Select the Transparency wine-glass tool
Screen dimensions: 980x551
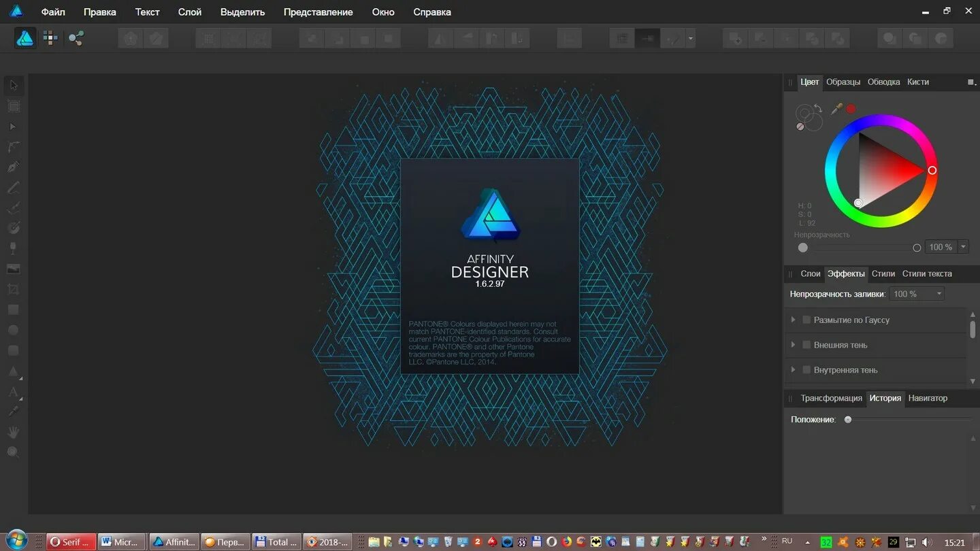click(x=13, y=248)
